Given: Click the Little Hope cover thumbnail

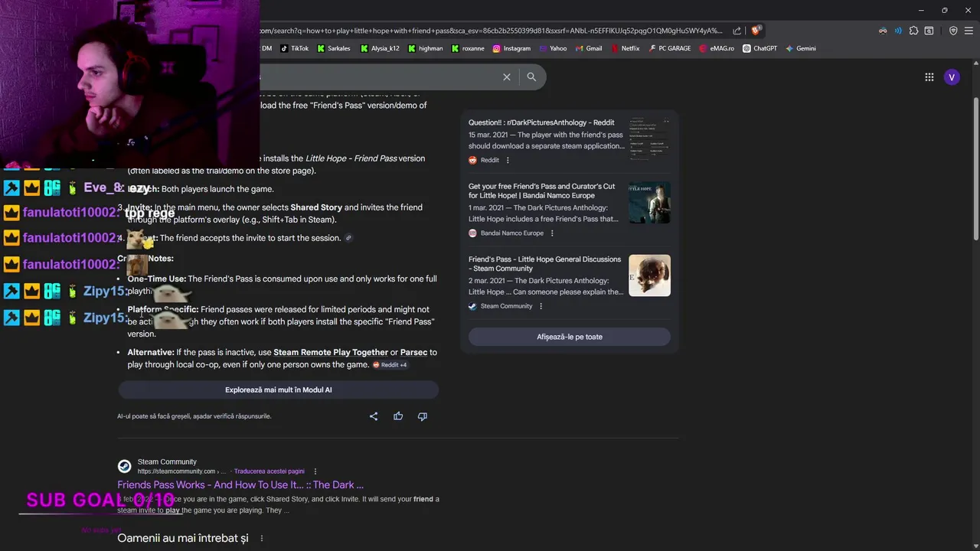Looking at the screenshot, I should click(649, 202).
